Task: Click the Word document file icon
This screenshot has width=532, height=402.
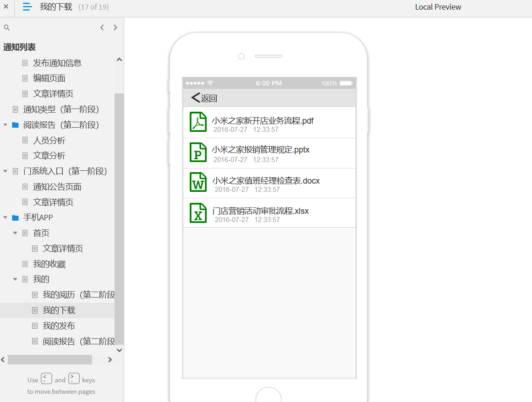Action: point(198,182)
